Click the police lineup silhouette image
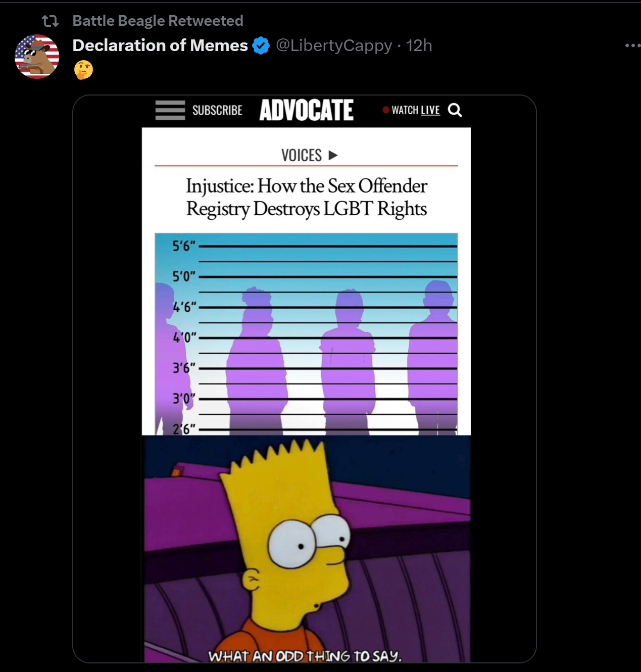Image resolution: width=641 pixels, height=672 pixels. 306,333
